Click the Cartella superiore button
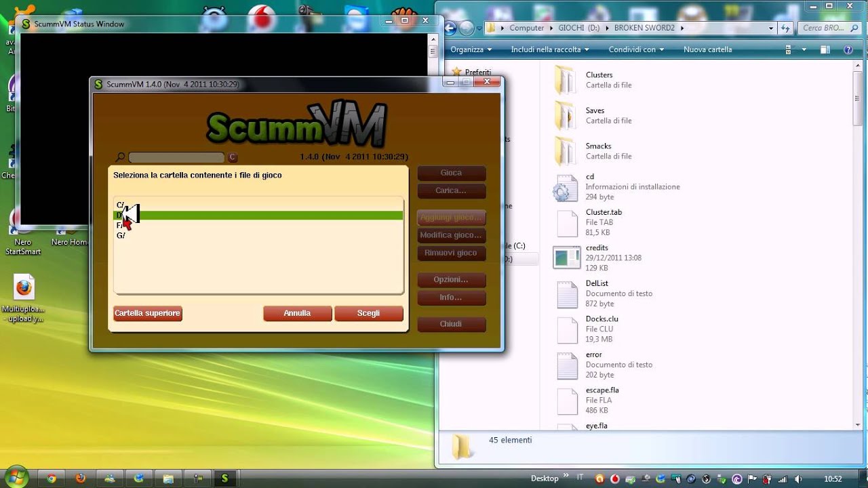Screen dimensions: 868x488 point(147,313)
